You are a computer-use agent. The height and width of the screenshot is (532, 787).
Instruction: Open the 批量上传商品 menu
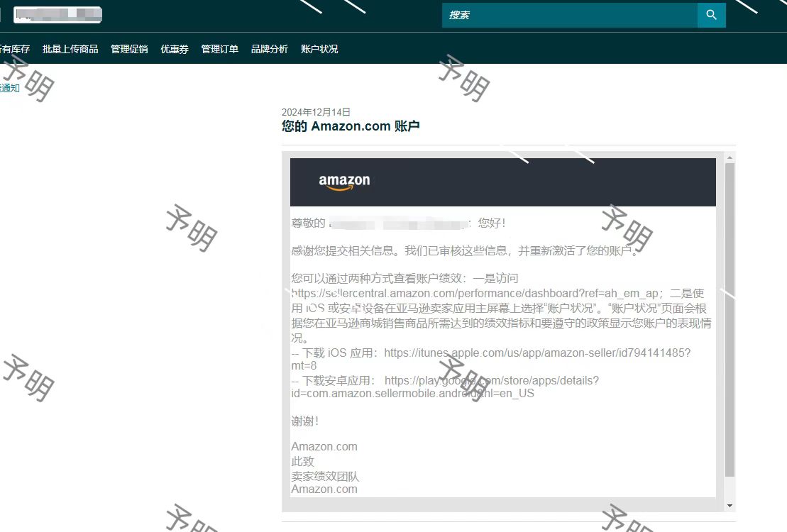click(x=70, y=49)
